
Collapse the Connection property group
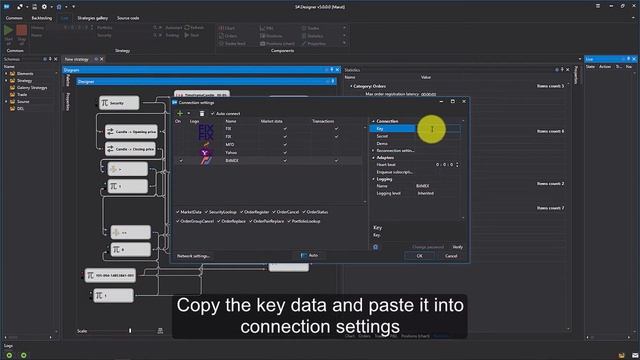point(373,121)
